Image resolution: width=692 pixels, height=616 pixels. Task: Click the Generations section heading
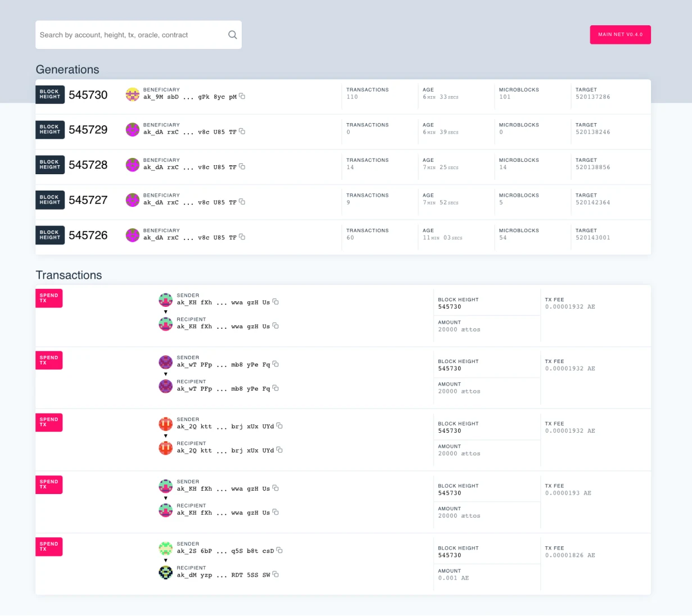[x=67, y=70]
